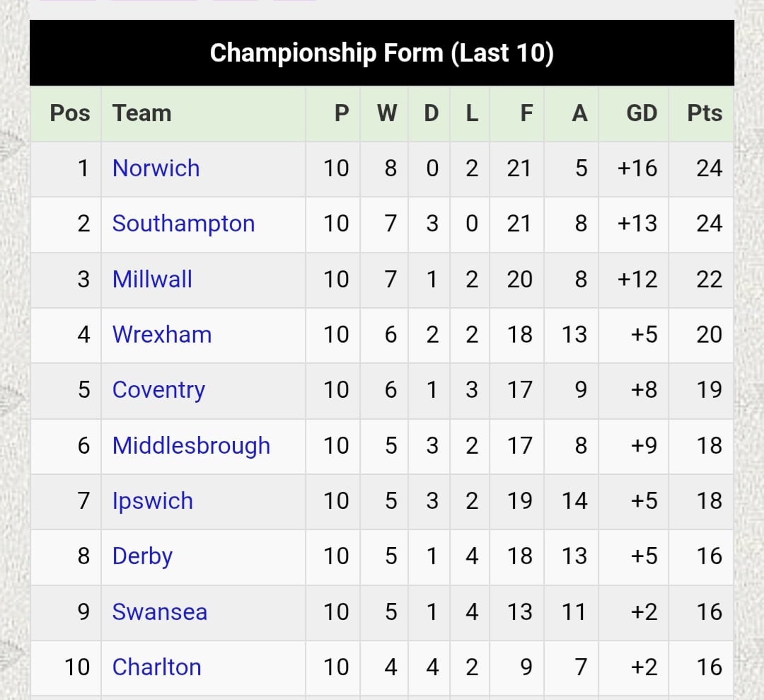Click the Pts column header

coord(705,113)
